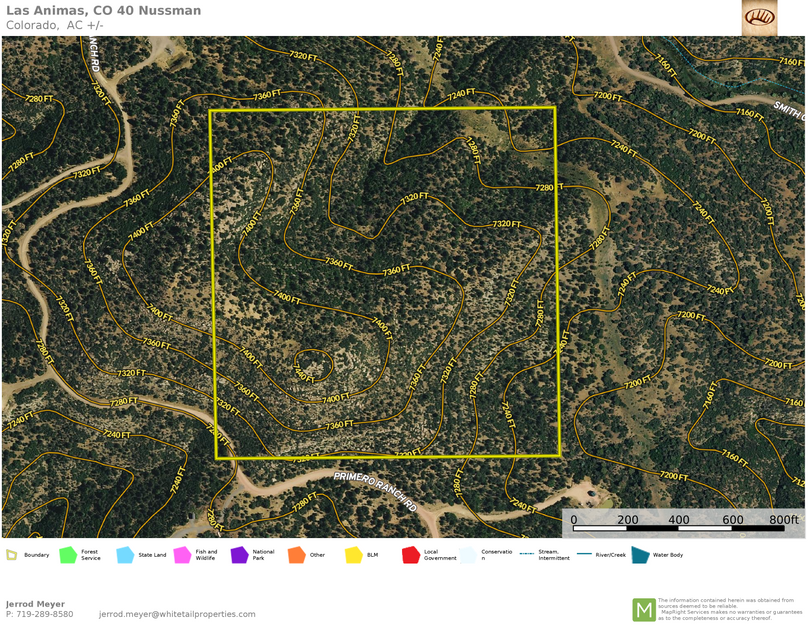Click the map title Las Animas, CO 40 Nussman
Screen dimensions: 808x625
pyautogui.click(x=103, y=11)
